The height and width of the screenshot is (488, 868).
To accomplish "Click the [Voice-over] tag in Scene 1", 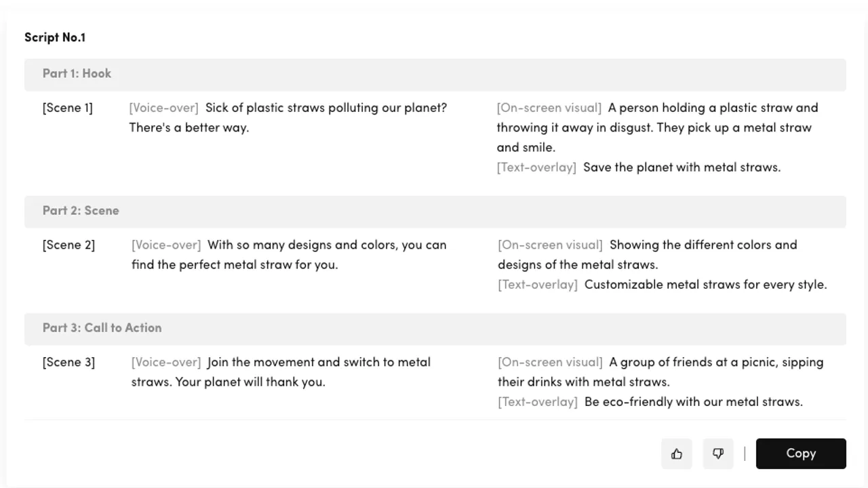I will 164,108.
